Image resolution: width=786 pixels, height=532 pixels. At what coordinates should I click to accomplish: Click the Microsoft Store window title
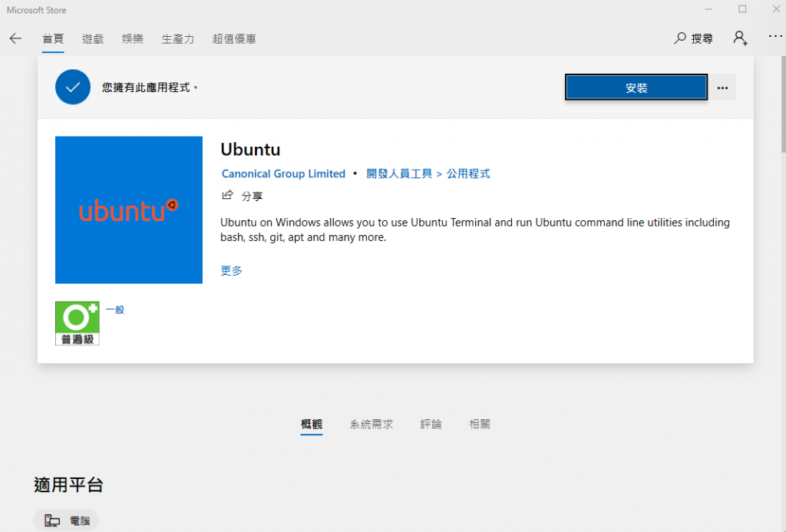click(x=36, y=10)
